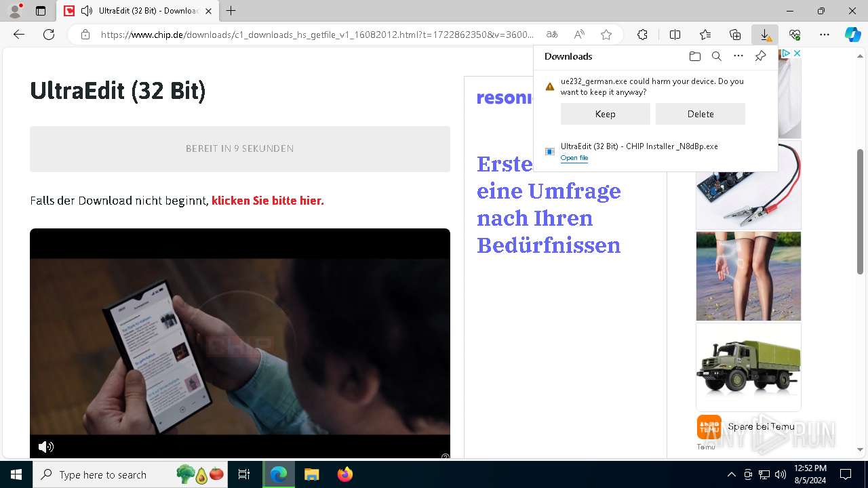This screenshot has height=488, width=868.
Task: Open downloads folder icon in panel
Action: point(695,56)
